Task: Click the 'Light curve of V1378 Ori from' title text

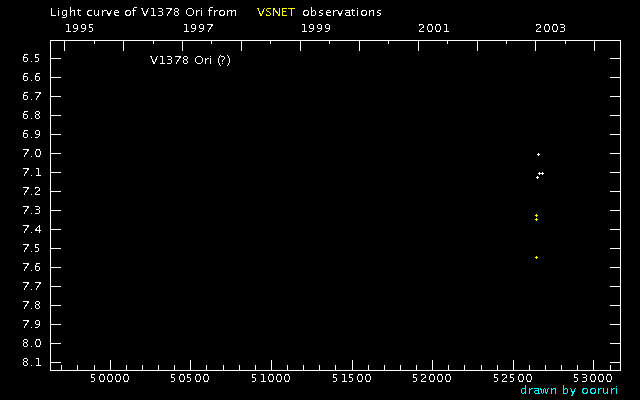Action: pyautogui.click(x=141, y=12)
